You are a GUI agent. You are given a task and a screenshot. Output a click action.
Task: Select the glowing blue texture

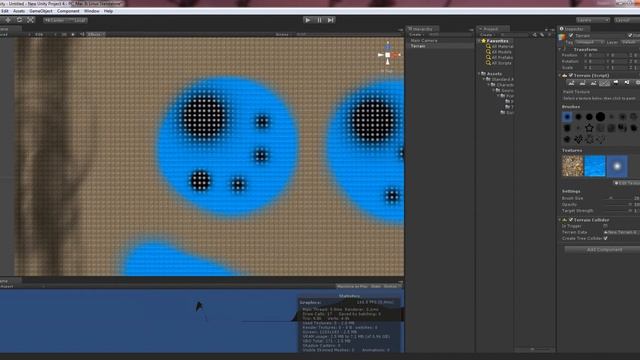pos(617,166)
